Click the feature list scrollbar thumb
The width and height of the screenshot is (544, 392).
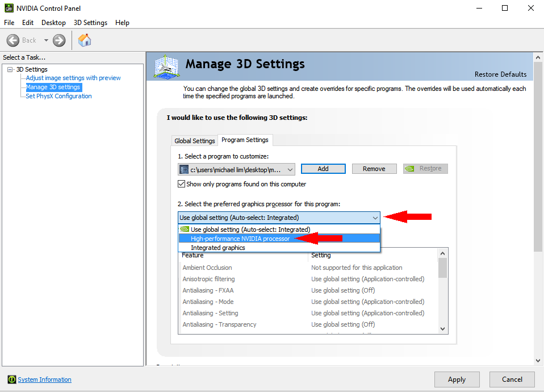pyautogui.click(x=442, y=268)
